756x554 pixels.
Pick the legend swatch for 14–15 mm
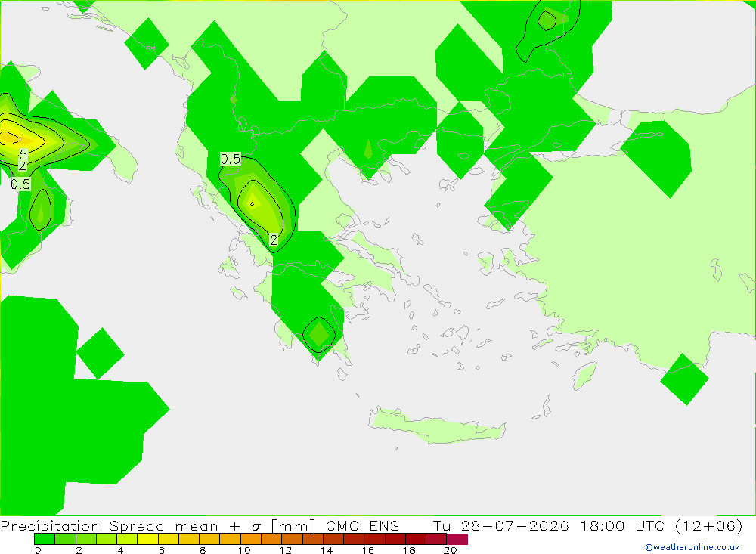[333, 539]
